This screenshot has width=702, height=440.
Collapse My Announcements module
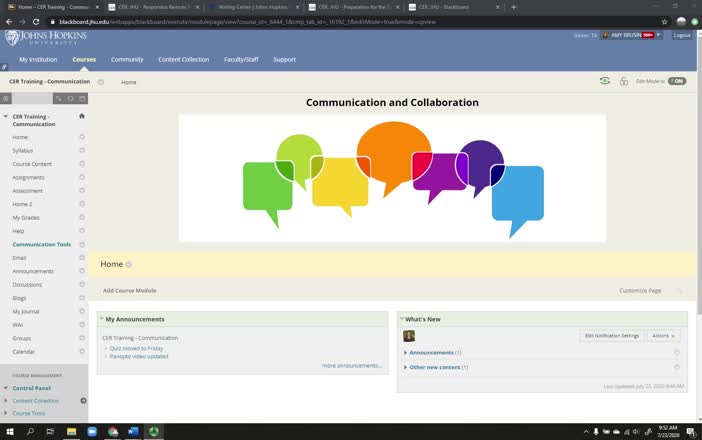click(x=102, y=319)
